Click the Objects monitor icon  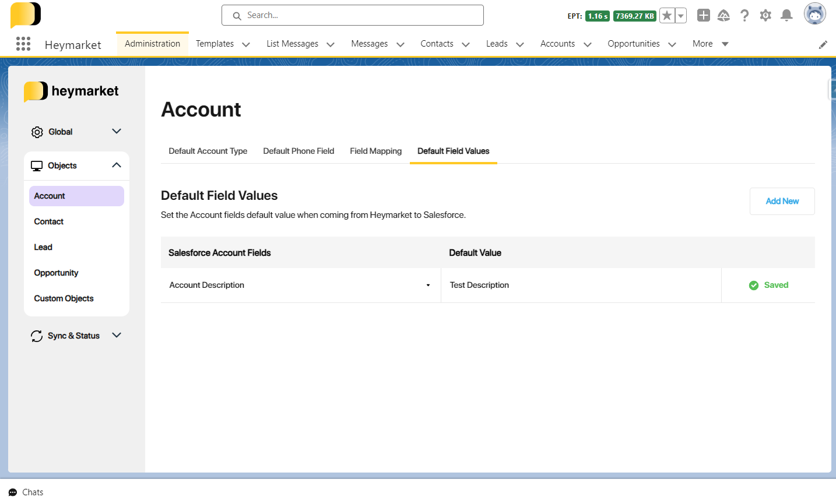pos(37,166)
